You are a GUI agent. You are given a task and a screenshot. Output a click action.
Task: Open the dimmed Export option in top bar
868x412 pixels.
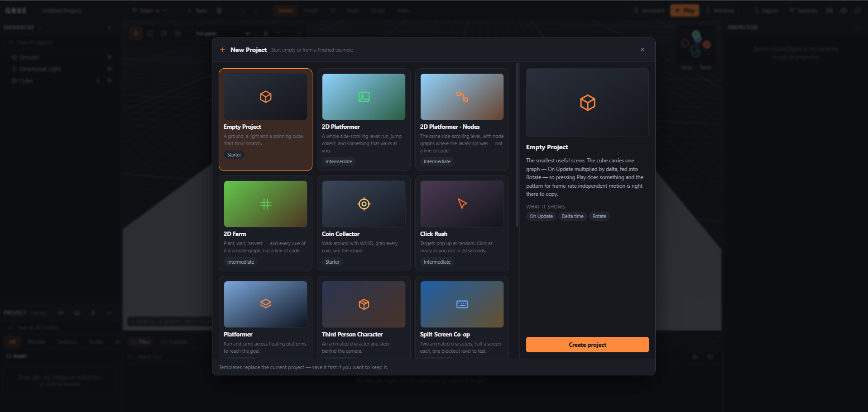[x=766, y=10]
